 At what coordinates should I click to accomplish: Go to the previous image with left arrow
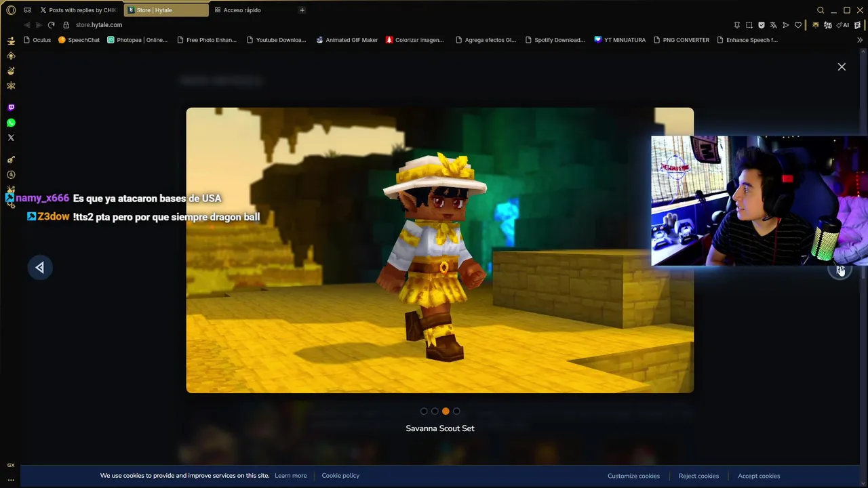tap(40, 268)
